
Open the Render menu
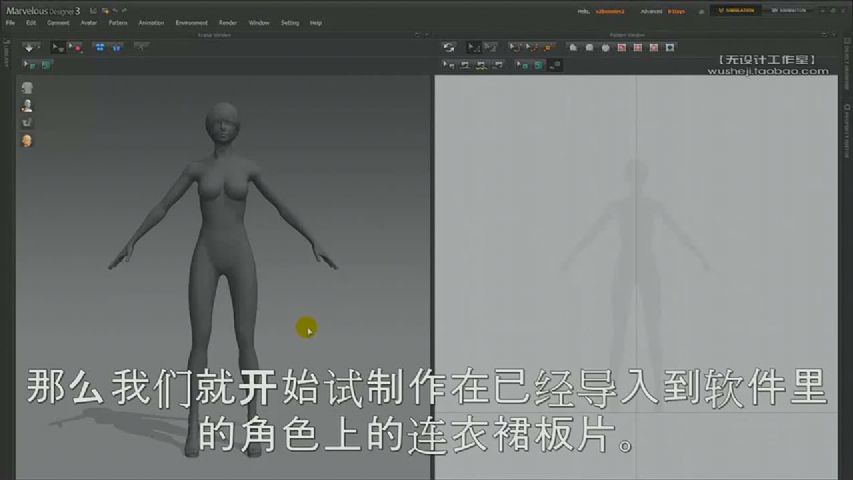[228, 23]
